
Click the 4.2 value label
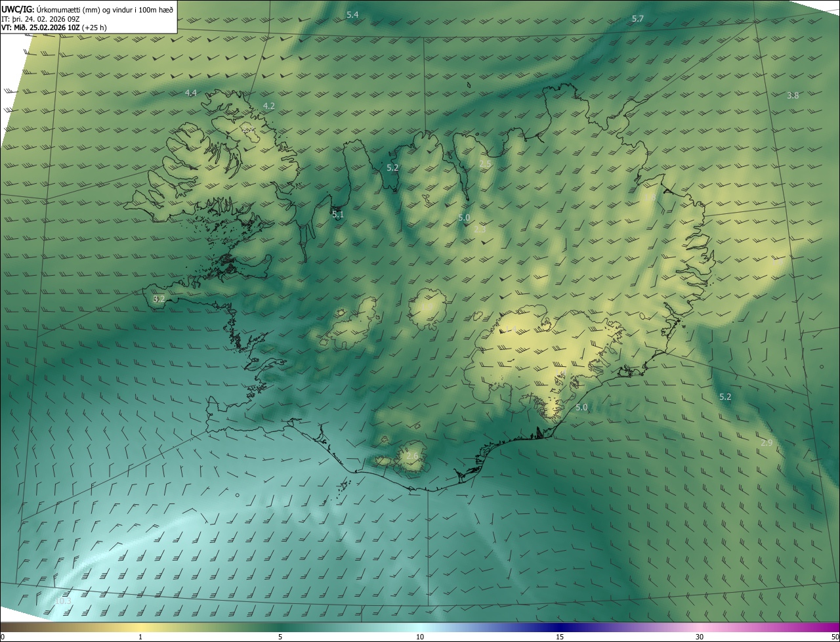[268, 106]
